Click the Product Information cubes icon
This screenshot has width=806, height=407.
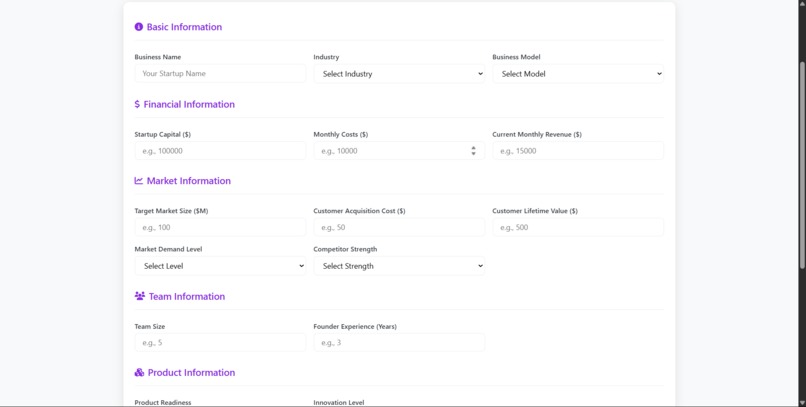(x=139, y=373)
